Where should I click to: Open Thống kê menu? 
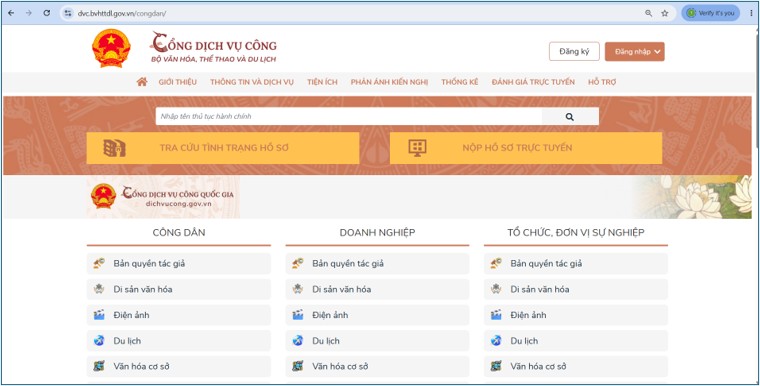(x=459, y=82)
